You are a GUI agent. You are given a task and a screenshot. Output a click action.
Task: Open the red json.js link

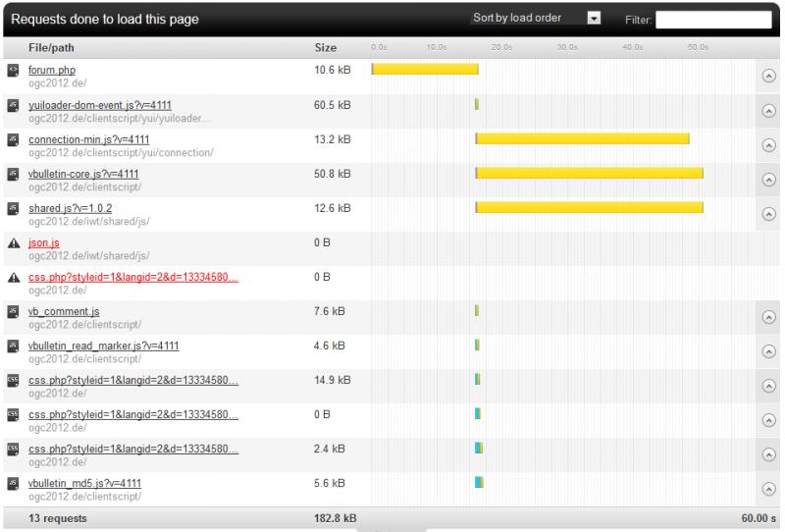click(43, 242)
